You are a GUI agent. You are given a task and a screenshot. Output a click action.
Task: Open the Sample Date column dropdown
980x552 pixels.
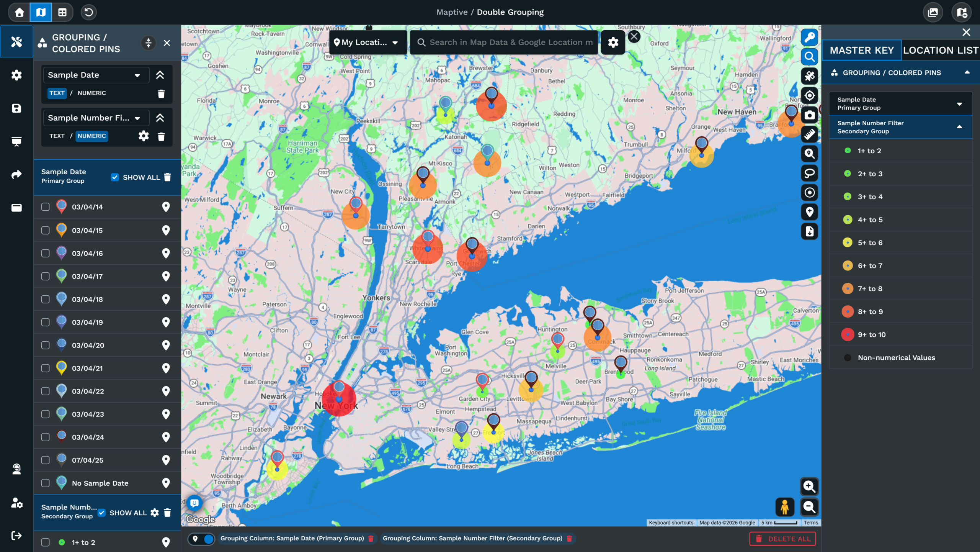(x=96, y=75)
